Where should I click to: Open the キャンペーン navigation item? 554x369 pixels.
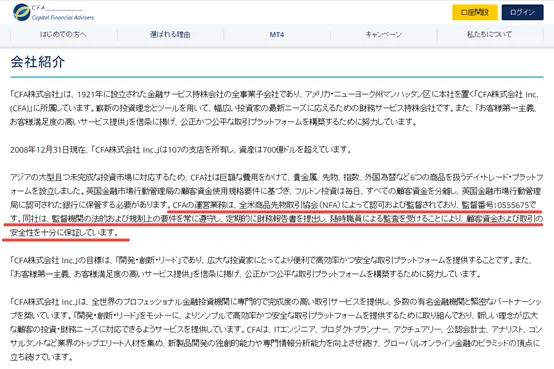pos(384,35)
